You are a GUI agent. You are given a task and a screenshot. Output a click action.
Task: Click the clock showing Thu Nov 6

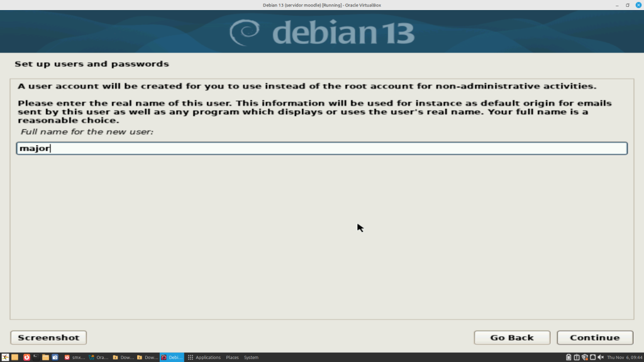[x=623, y=358]
